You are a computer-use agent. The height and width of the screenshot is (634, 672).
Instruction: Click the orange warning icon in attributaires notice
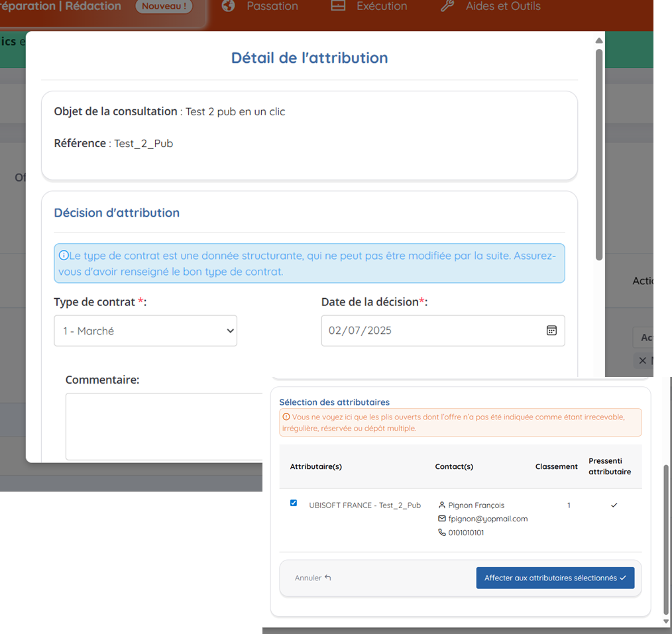click(286, 417)
